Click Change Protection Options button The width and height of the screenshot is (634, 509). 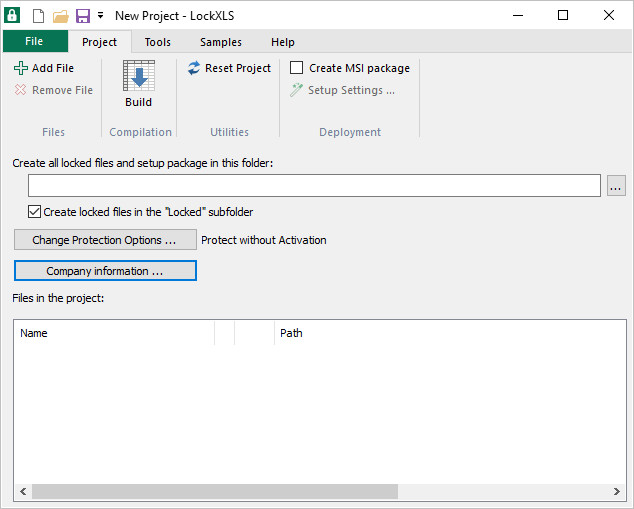point(105,240)
